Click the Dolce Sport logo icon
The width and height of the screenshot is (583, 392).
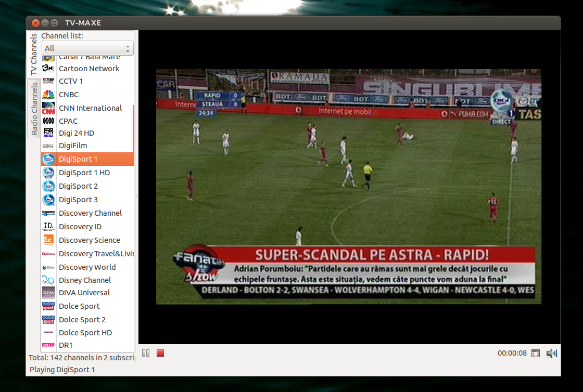point(48,306)
